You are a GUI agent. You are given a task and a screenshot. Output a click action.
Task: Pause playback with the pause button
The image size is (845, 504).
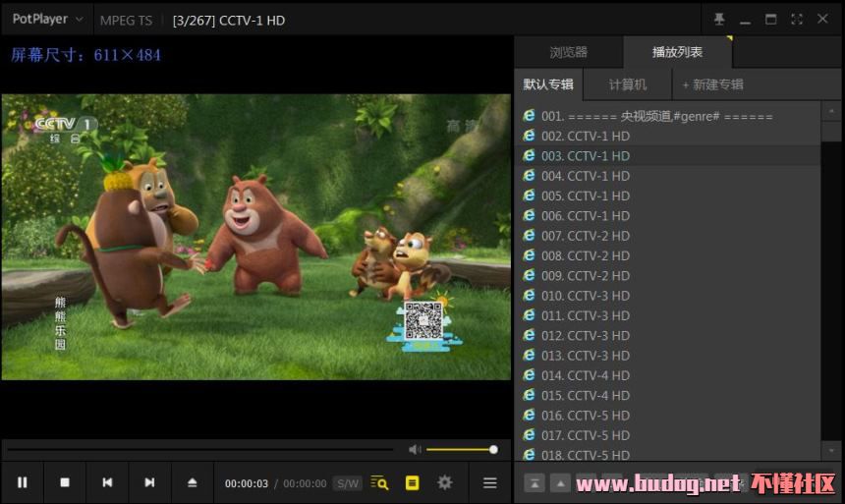click(x=22, y=482)
